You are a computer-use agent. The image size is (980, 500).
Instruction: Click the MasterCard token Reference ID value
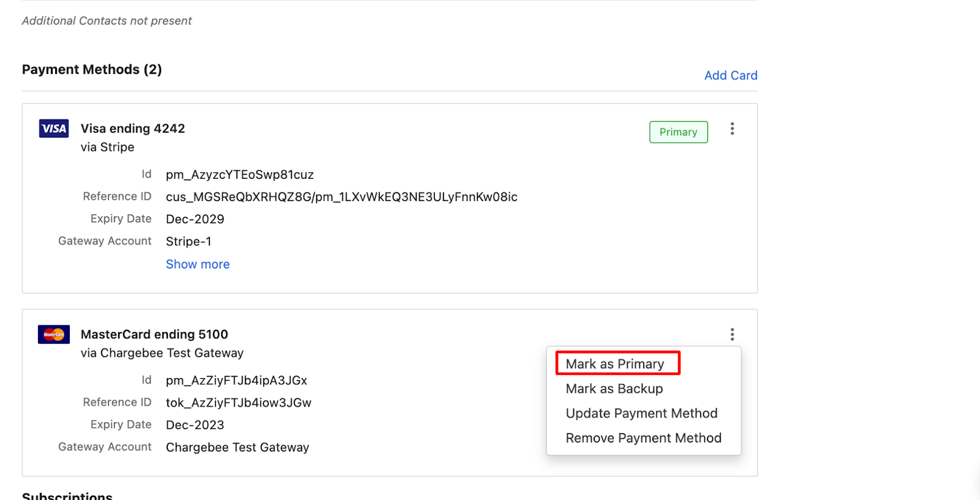point(238,403)
